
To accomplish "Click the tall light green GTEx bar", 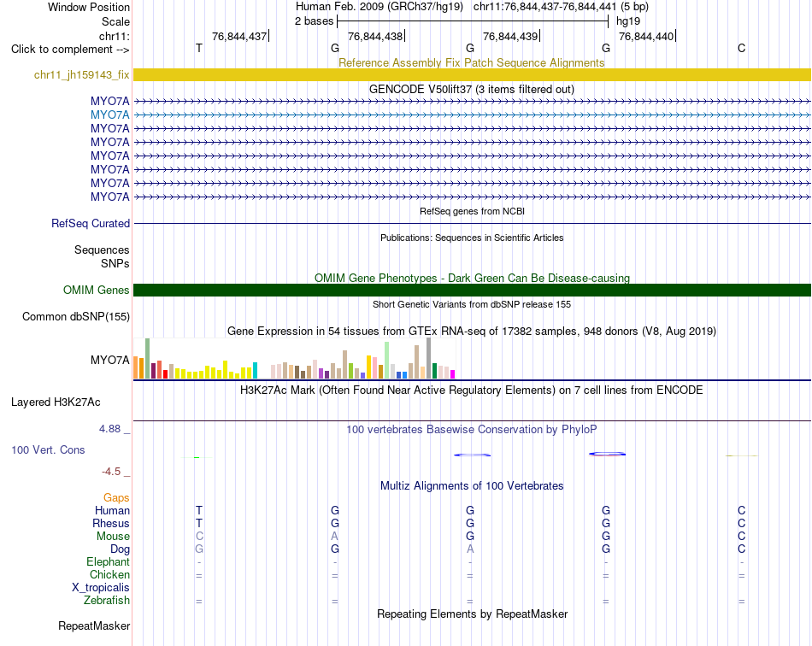I will 386,361.
